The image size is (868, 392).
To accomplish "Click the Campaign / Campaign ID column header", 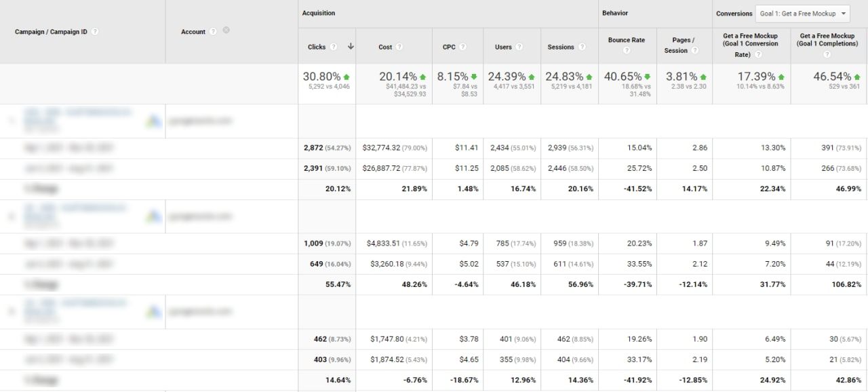I will [x=51, y=32].
